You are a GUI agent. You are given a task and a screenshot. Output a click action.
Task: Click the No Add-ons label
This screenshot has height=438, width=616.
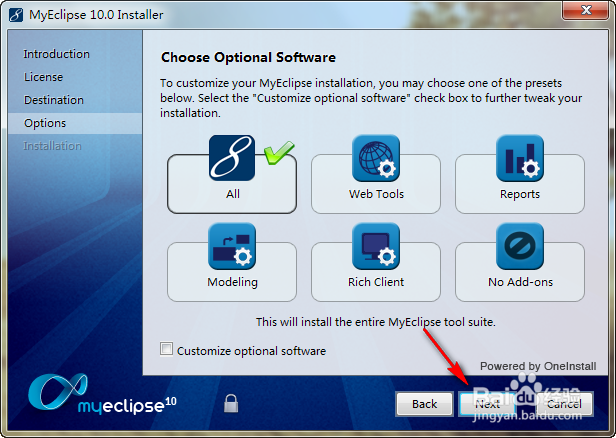coord(520,282)
